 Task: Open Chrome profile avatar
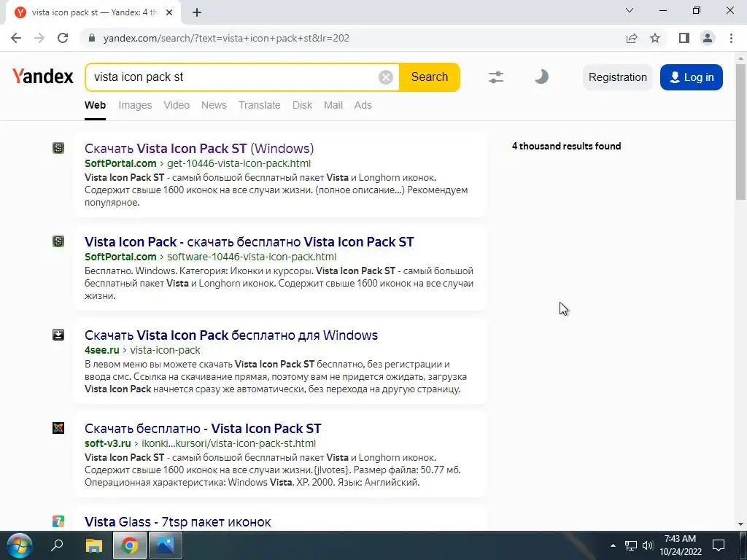pos(708,38)
